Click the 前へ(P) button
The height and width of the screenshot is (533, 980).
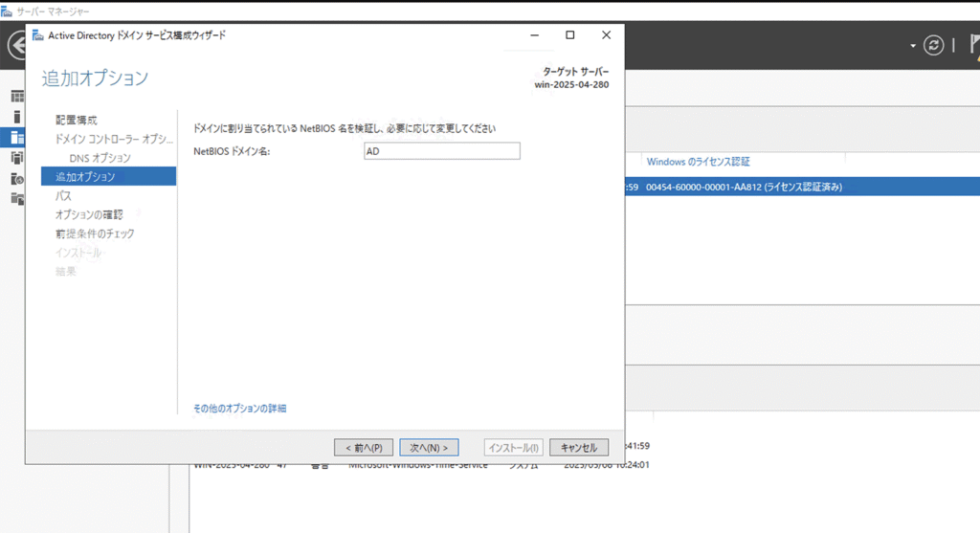tap(364, 448)
